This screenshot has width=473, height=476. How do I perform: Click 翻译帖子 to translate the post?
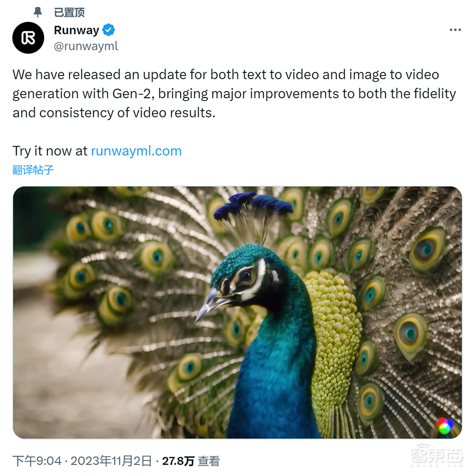(x=33, y=170)
